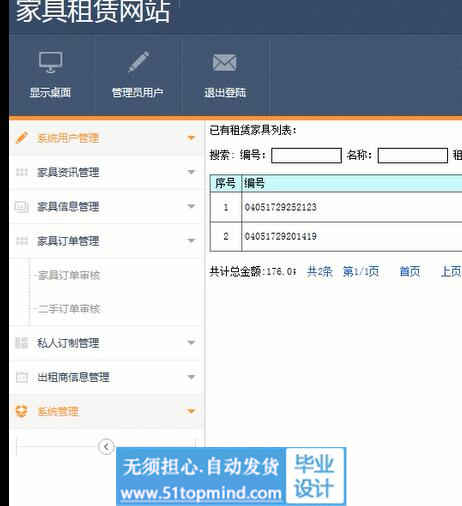This screenshot has width=462, height=506.
Task: Click the icon beside 家具信息管理
Action: [x=22, y=207]
